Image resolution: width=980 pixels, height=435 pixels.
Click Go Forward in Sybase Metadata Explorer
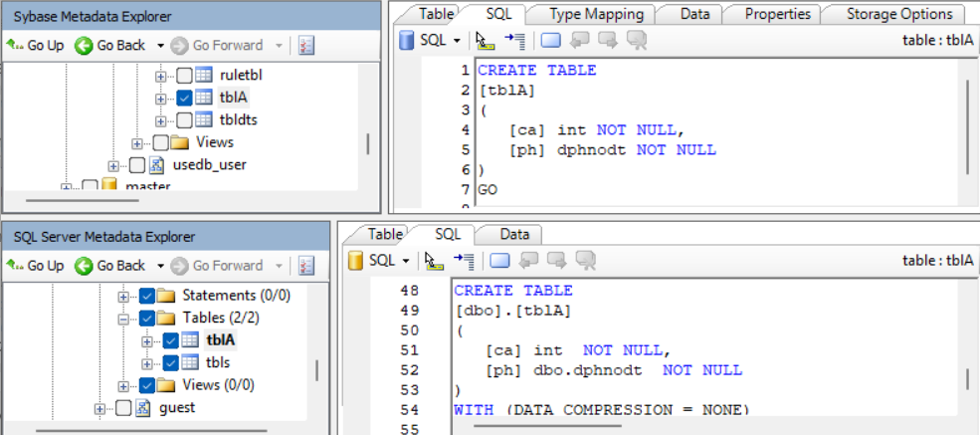pyautogui.click(x=217, y=46)
